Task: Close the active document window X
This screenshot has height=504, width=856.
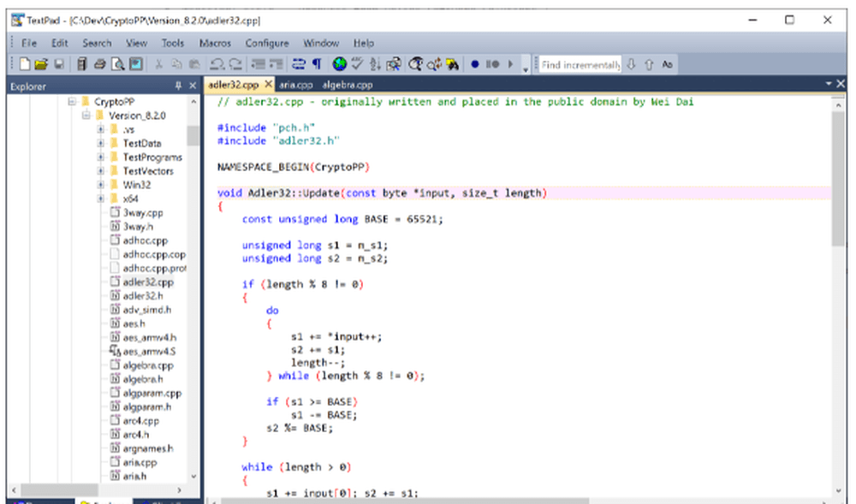Action: tap(841, 84)
